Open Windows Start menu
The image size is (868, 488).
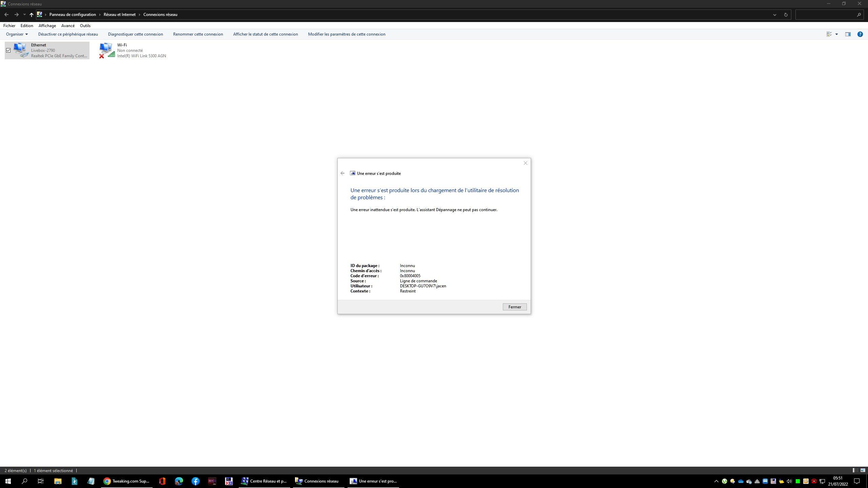click(x=8, y=481)
